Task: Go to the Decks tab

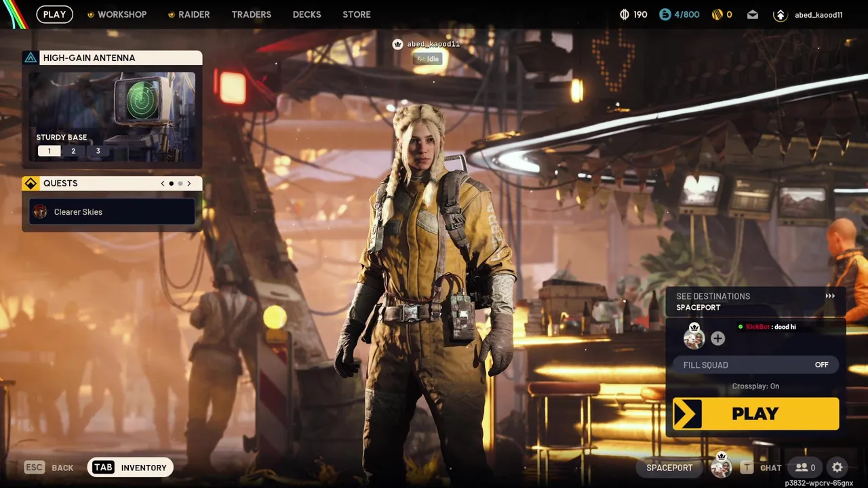Action: tap(307, 14)
